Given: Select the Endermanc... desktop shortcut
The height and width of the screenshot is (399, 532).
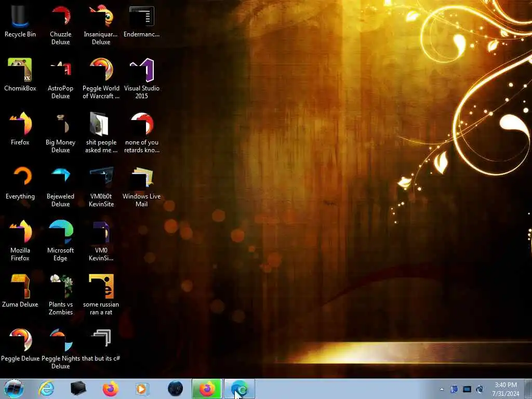Looking at the screenshot, I should 141,21.
